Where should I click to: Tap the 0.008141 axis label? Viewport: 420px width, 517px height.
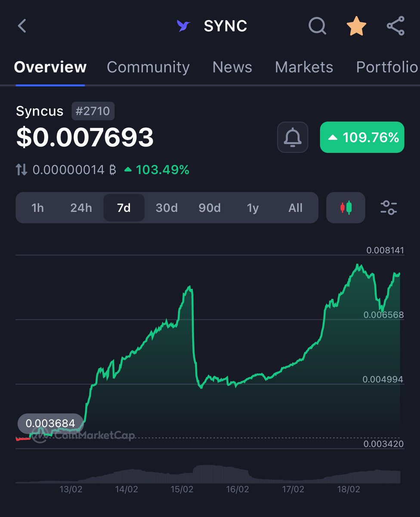[x=385, y=250]
